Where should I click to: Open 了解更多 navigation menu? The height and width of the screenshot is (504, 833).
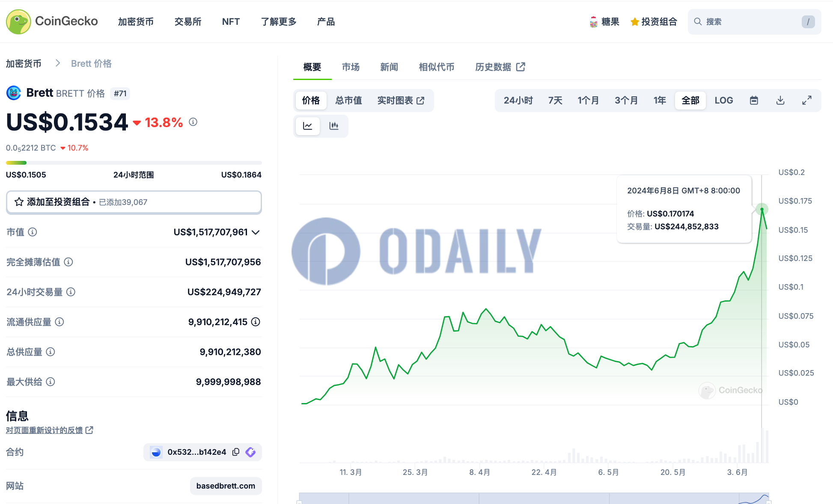pos(279,22)
